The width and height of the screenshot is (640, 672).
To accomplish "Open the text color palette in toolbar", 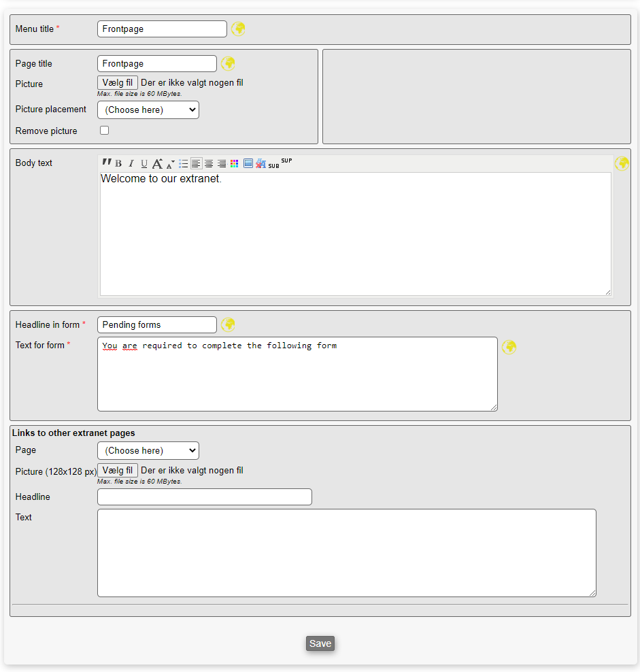I will point(235,164).
